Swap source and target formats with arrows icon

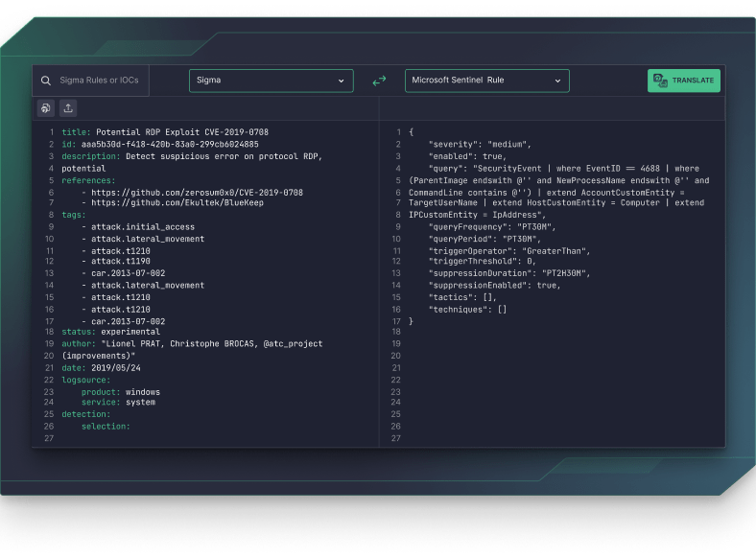(379, 81)
